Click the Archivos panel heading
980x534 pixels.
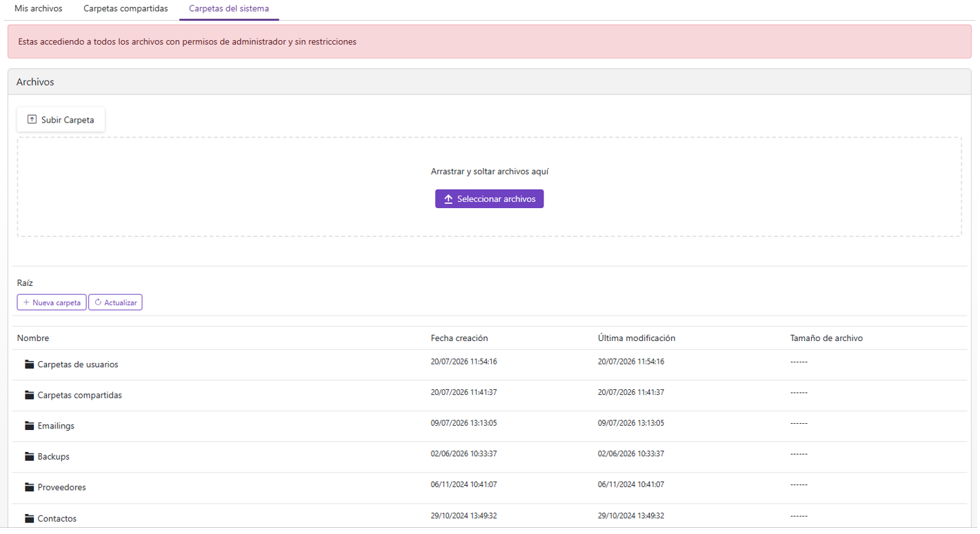(x=35, y=82)
